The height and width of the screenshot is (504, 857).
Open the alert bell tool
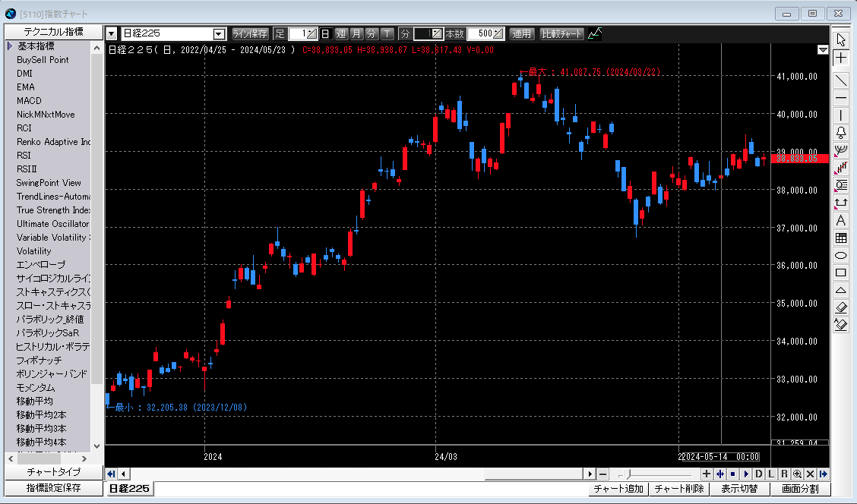click(x=841, y=133)
